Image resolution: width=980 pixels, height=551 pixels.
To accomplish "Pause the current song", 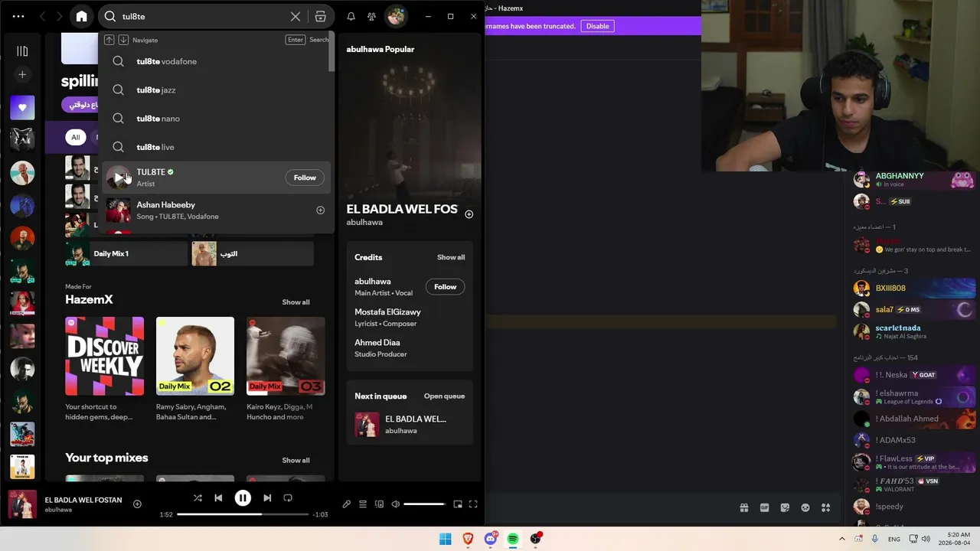I will [243, 498].
